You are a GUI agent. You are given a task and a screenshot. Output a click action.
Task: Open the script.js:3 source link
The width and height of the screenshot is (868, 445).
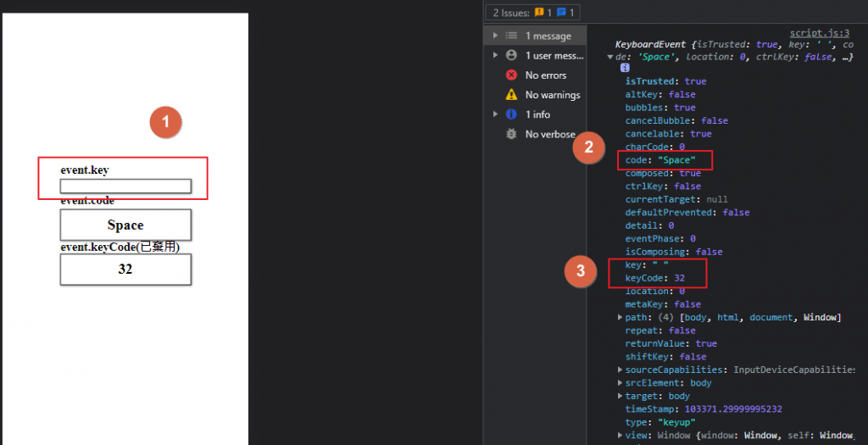click(x=820, y=33)
